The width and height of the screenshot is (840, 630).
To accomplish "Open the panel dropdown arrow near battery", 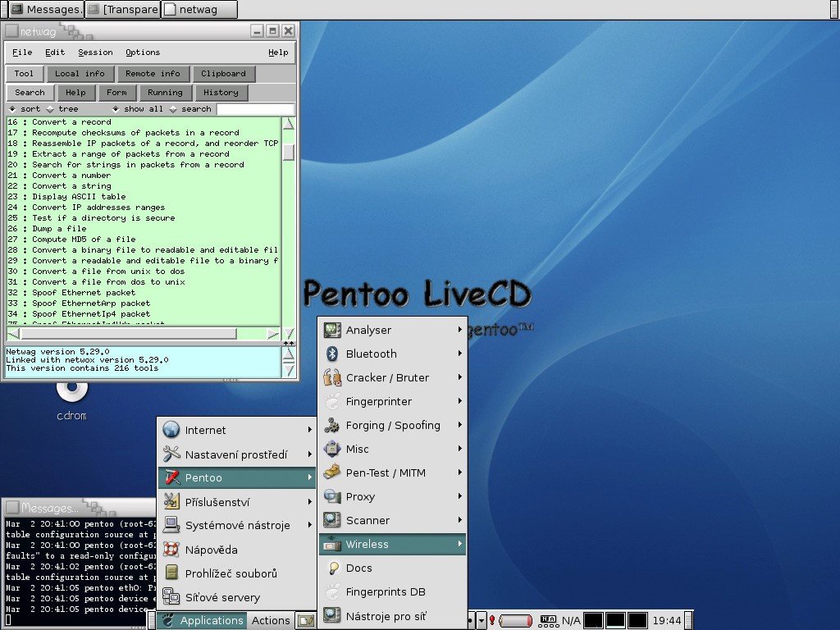I will tap(482, 621).
